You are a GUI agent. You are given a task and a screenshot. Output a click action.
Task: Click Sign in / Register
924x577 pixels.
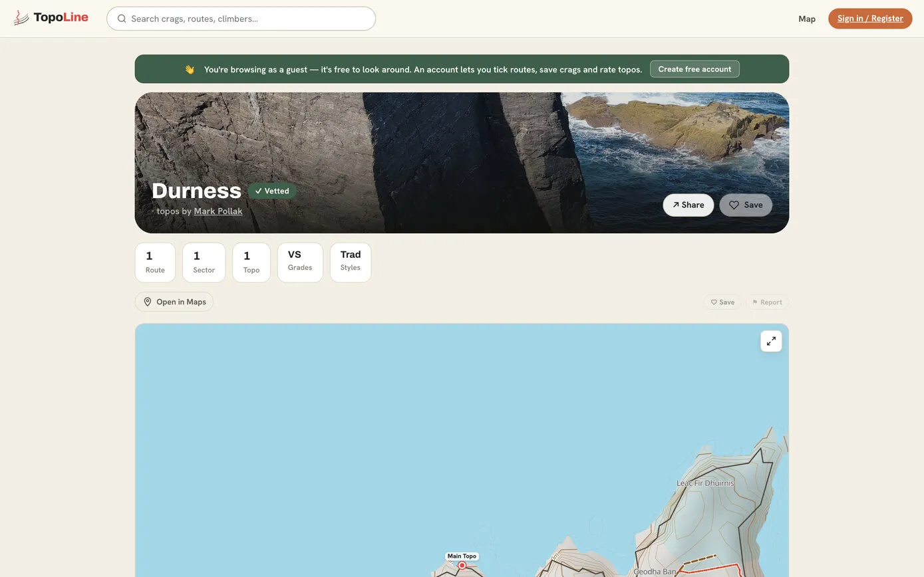(870, 19)
